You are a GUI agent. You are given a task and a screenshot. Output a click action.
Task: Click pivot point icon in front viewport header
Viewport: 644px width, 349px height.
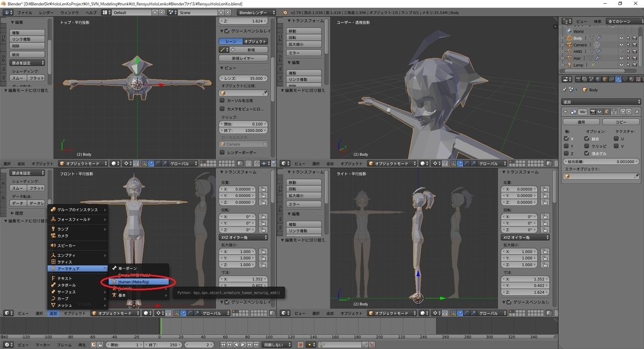[159, 313]
